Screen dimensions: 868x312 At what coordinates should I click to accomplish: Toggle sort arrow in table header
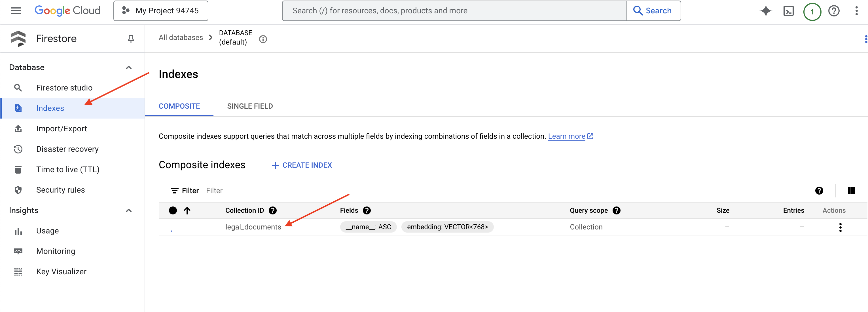click(187, 210)
